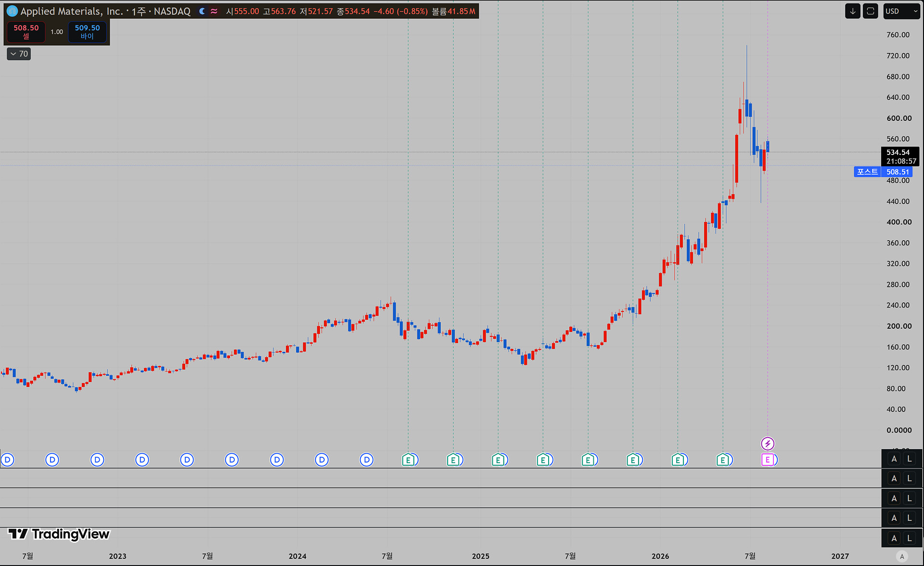Click the 2027 time axis label
924x566 pixels.
click(x=840, y=556)
